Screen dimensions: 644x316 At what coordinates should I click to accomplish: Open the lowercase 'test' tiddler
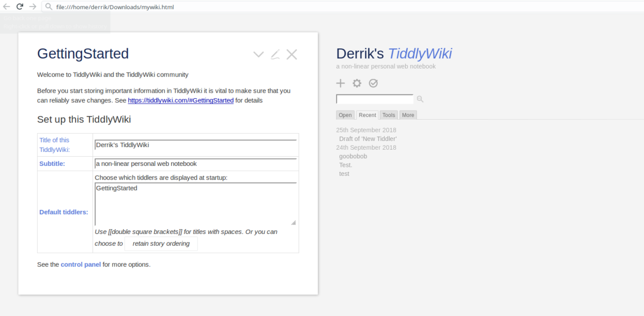(x=344, y=174)
